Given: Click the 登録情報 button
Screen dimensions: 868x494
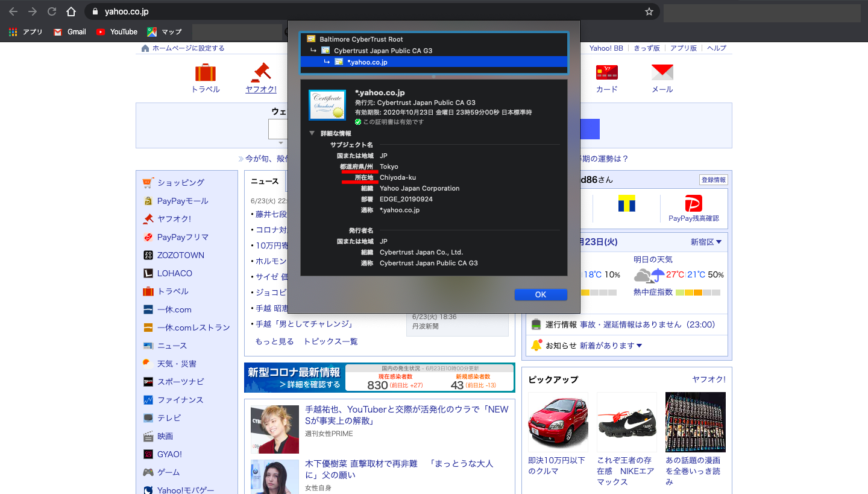Looking at the screenshot, I should pos(714,180).
